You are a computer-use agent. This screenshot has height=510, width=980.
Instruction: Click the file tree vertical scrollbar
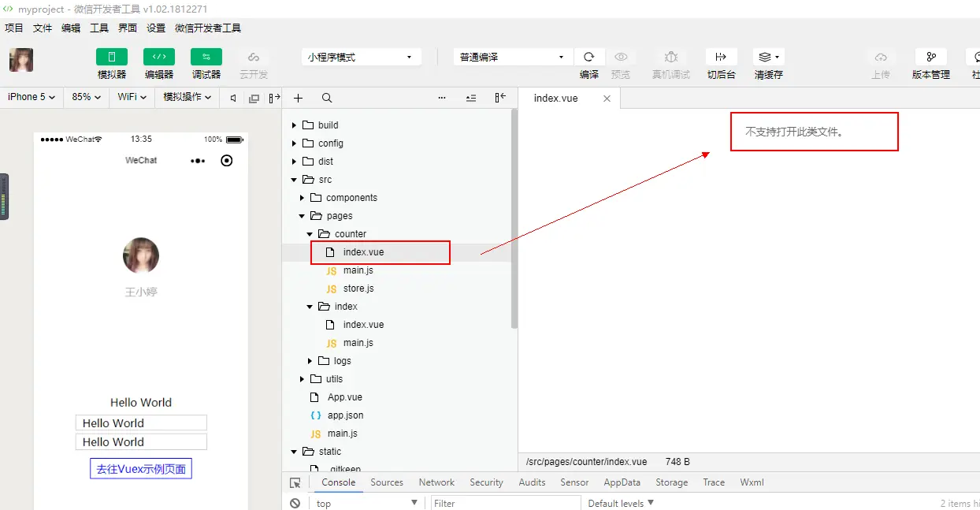(514, 218)
